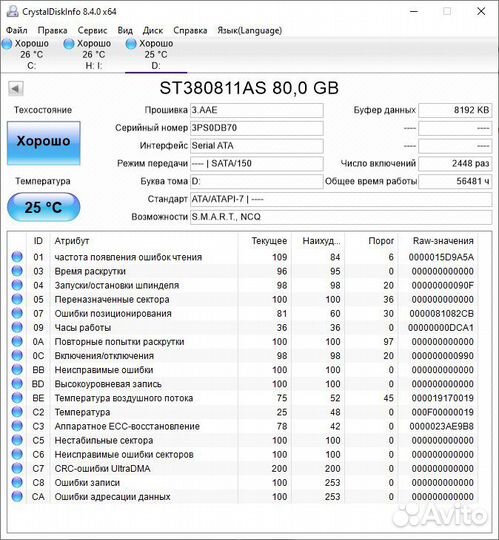499x540 pixels.
Task: Click the Порог column header
Action: tap(371, 241)
